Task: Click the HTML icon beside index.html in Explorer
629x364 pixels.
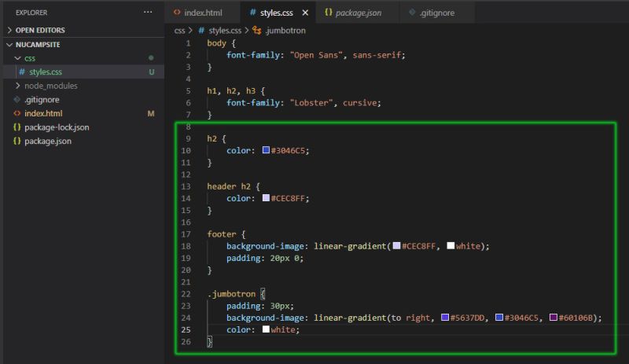Action: (x=17, y=113)
